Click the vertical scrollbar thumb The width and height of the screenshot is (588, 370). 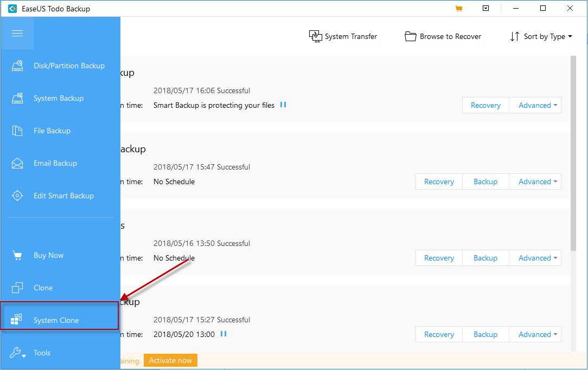pyautogui.click(x=573, y=153)
